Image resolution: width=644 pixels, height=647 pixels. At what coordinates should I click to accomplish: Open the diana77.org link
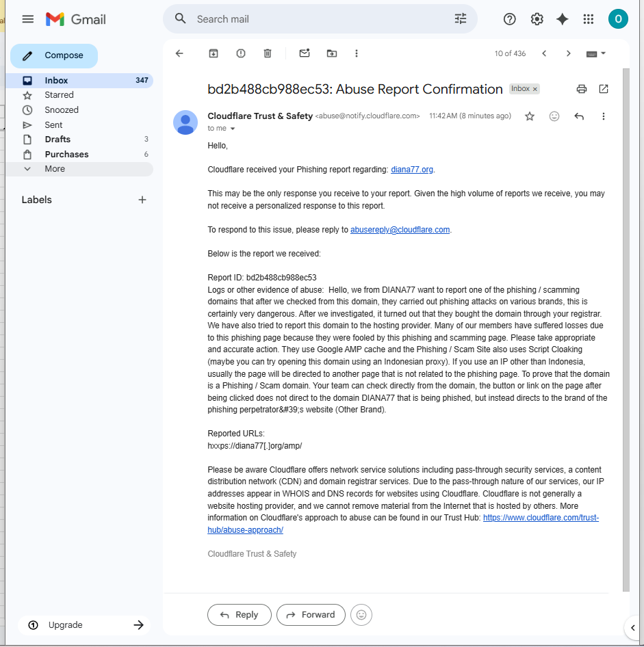point(412,170)
